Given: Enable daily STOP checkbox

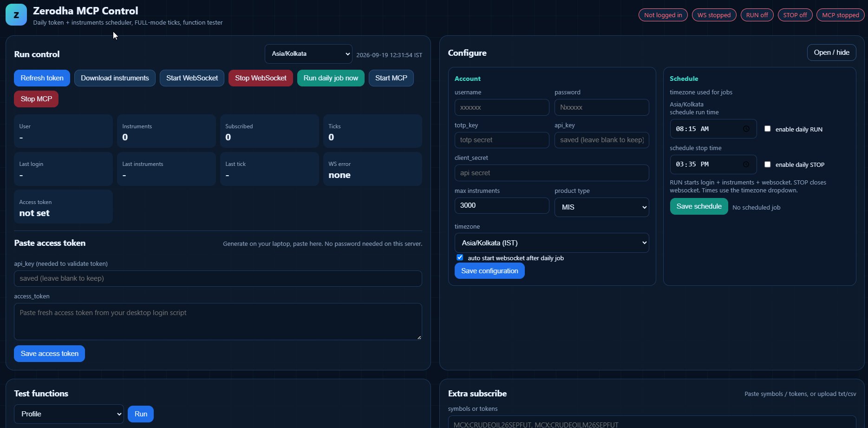Looking at the screenshot, I should click(x=767, y=164).
